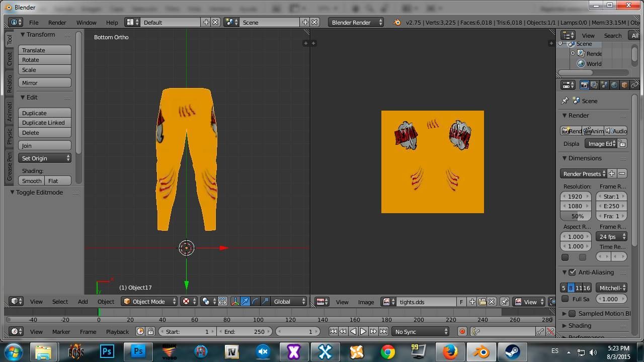Jump to the last frame of timeline

click(383, 331)
